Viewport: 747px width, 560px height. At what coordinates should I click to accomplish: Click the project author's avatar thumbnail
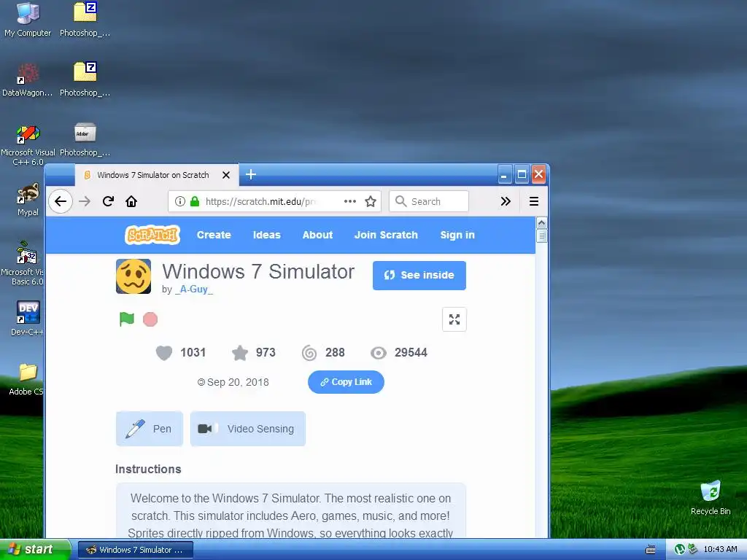point(133,276)
